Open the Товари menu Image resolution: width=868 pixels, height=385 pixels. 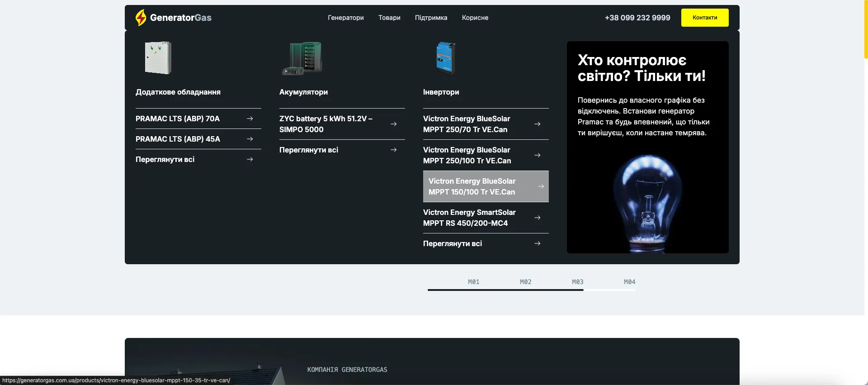pyautogui.click(x=389, y=18)
